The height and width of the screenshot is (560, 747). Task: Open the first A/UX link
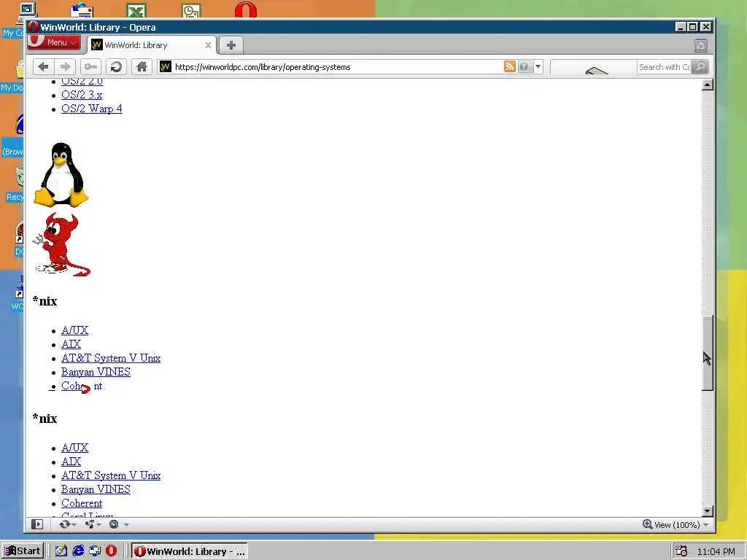pos(75,330)
